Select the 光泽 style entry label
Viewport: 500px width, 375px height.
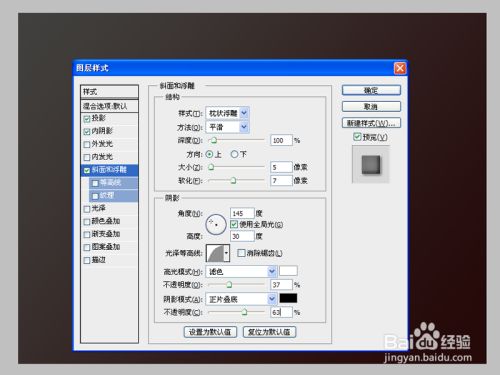click(99, 208)
